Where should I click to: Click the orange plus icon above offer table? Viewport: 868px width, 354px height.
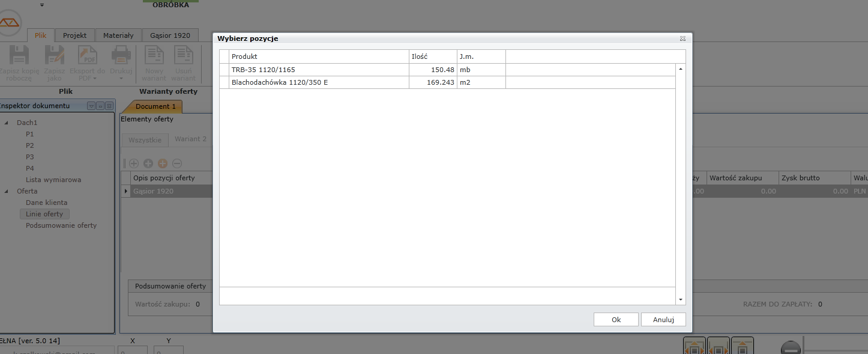pos(163,163)
